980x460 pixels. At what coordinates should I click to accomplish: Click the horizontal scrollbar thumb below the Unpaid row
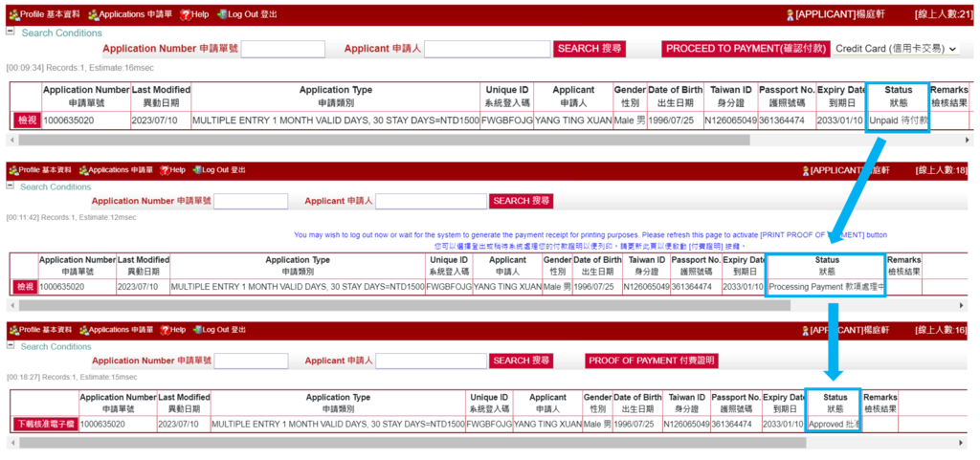point(385,140)
